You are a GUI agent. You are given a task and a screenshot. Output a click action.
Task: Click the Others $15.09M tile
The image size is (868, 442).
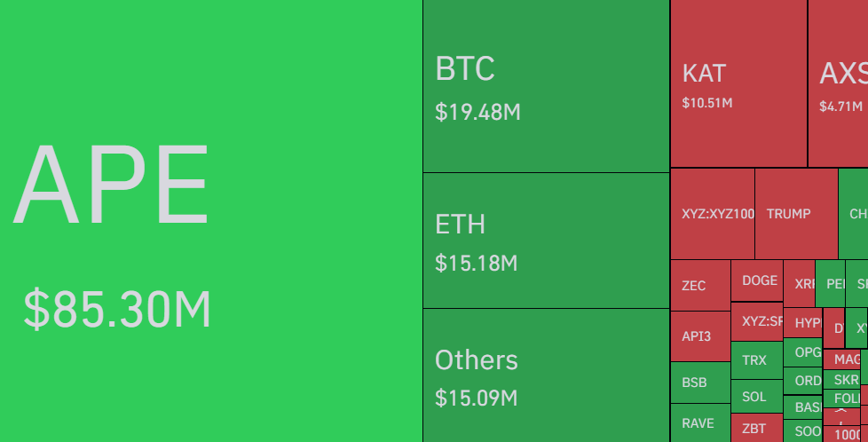coord(546,375)
